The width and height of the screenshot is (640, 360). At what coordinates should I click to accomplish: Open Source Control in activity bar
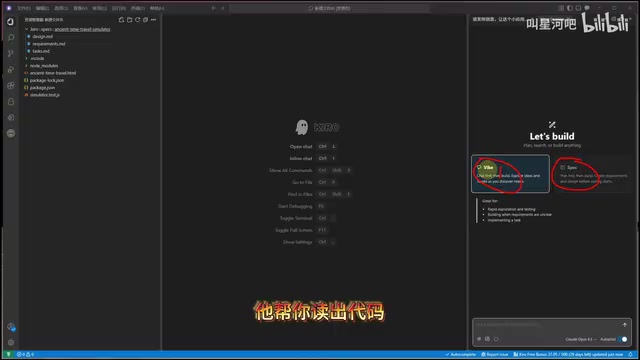click(11, 53)
